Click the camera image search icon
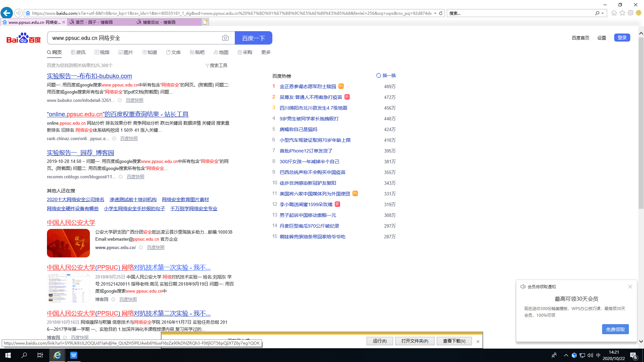The image size is (644, 362). pyautogui.click(x=225, y=38)
